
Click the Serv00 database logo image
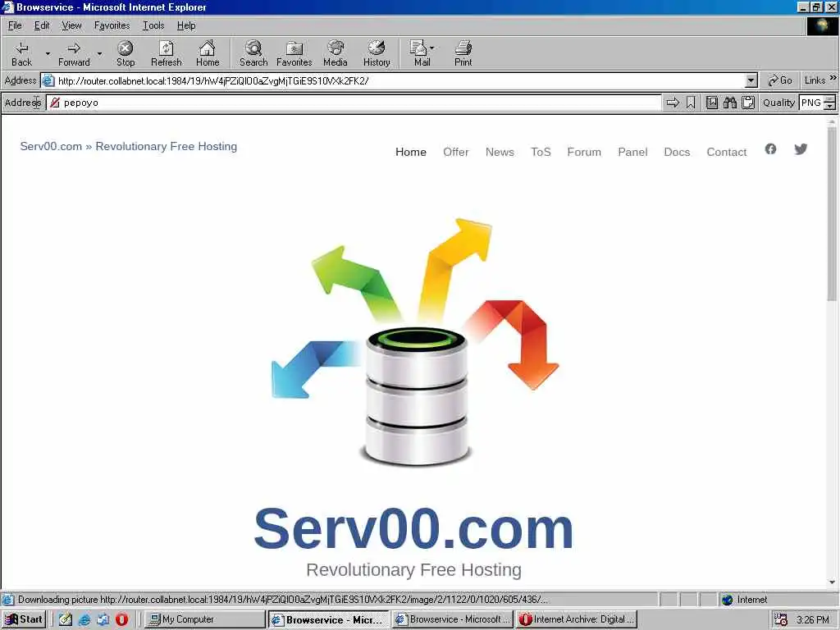[x=415, y=342]
